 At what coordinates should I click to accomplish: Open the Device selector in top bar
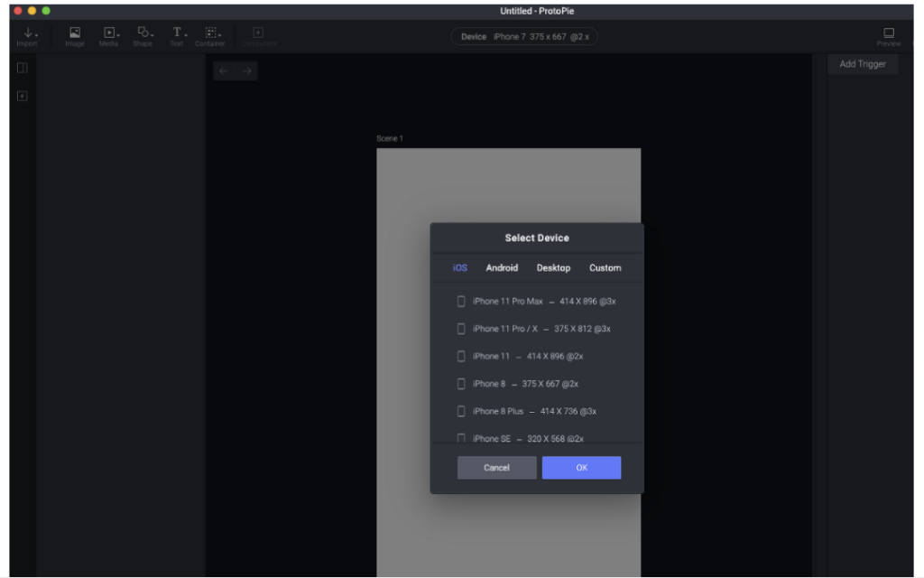(x=524, y=36)
